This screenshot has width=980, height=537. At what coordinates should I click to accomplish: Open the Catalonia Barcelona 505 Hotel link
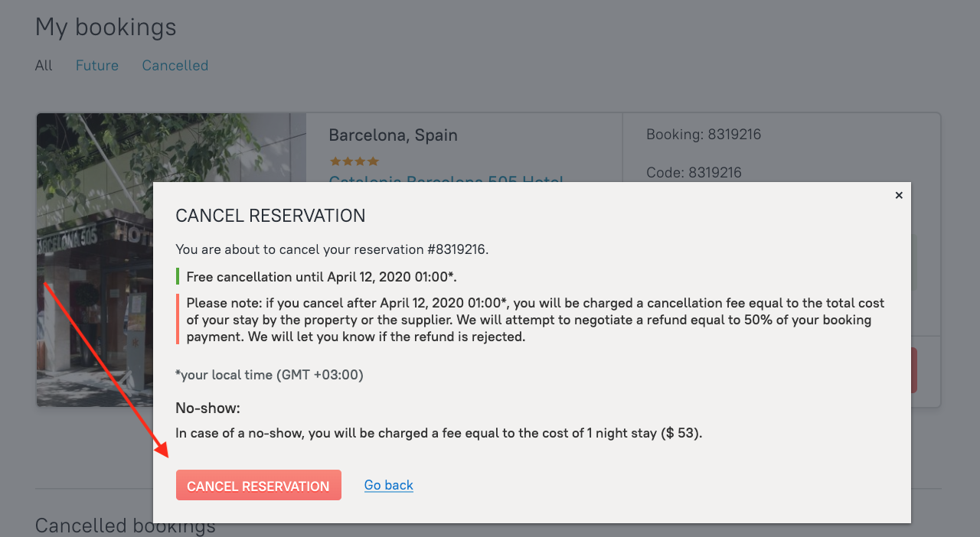coord(446,182)
